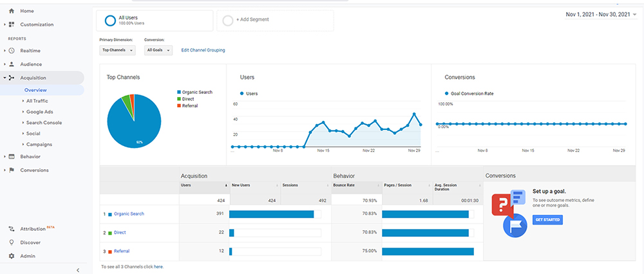Click the 'here' link for all channels
Viewport: 644px width, 274px height.
(158, 267)
